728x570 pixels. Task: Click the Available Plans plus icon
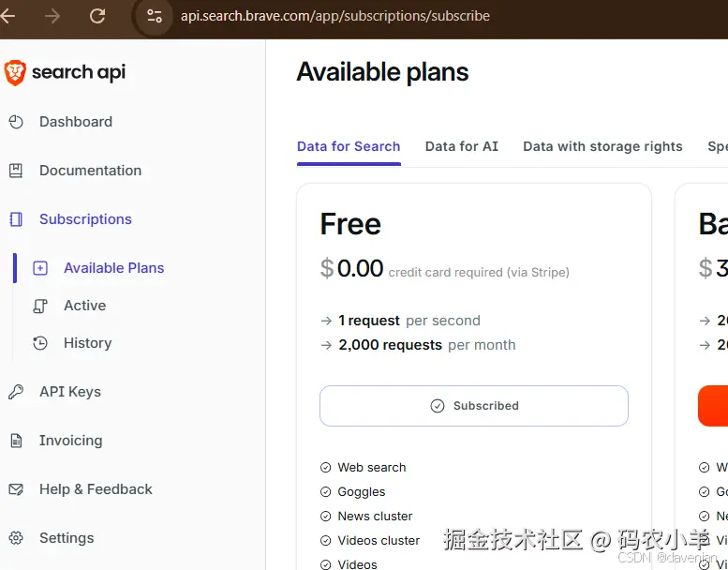click(x=40, y=268)
